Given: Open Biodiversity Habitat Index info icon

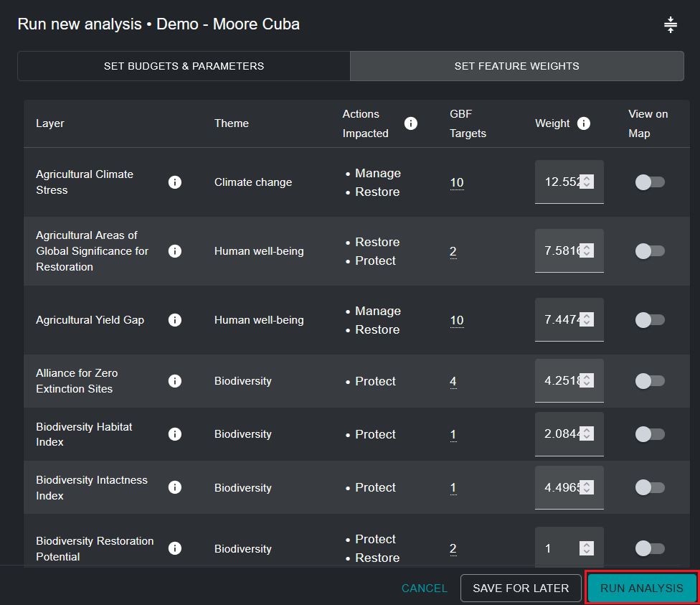Looking at the screenshot, I should click(174, 434).
